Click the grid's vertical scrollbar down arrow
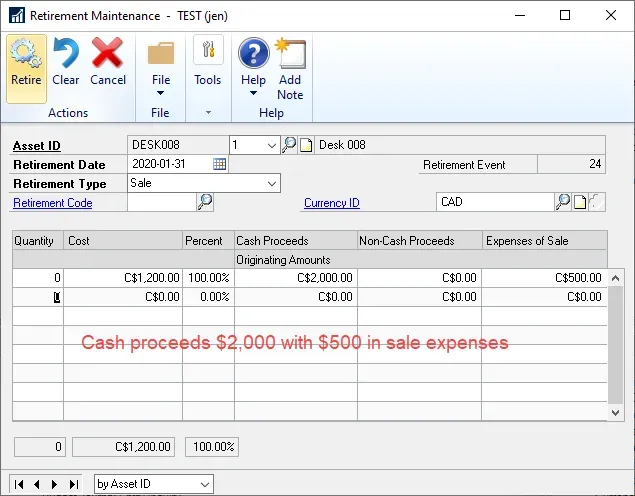Screen dimensions: 635x496 pyautogui.click(x=615, y=411)
